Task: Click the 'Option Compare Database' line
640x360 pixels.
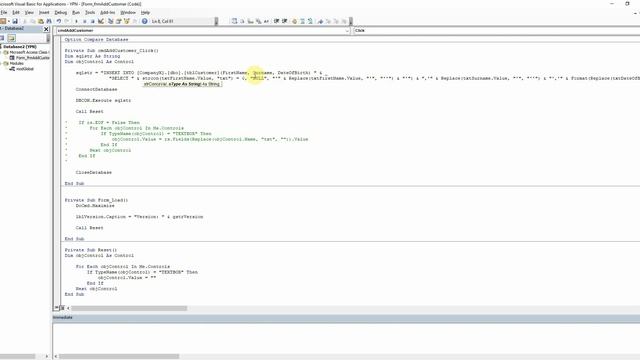Action: (96, 40)
